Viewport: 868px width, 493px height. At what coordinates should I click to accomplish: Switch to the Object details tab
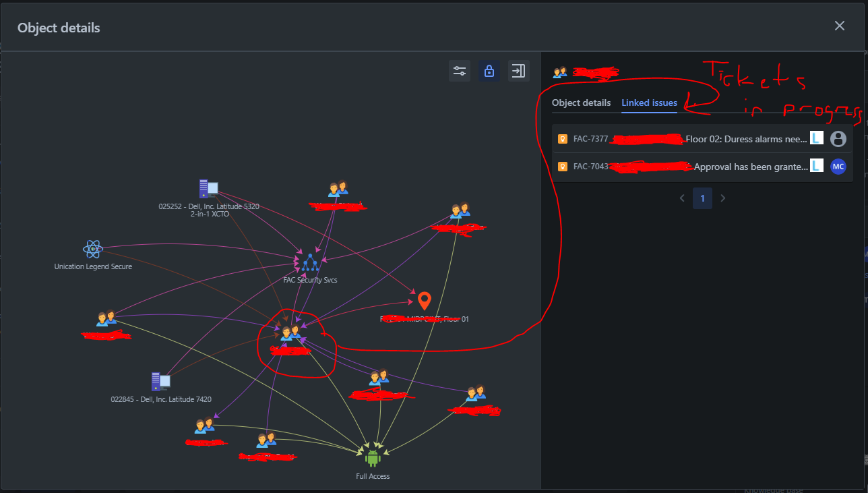pos(581,103)
